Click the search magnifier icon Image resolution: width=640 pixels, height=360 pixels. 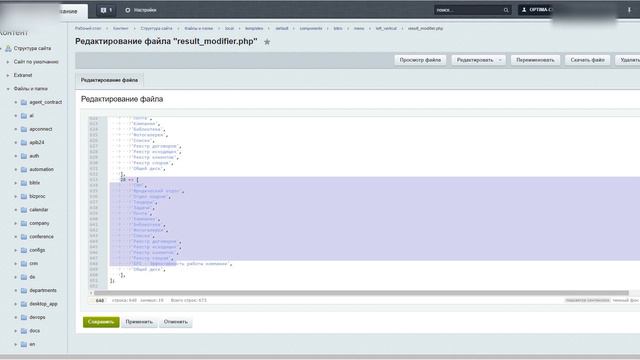pyautogui.click(x=506, y=10)
